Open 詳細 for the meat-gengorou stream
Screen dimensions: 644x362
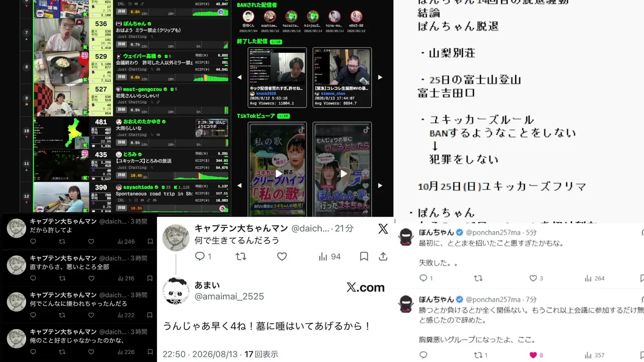point(121,110)
